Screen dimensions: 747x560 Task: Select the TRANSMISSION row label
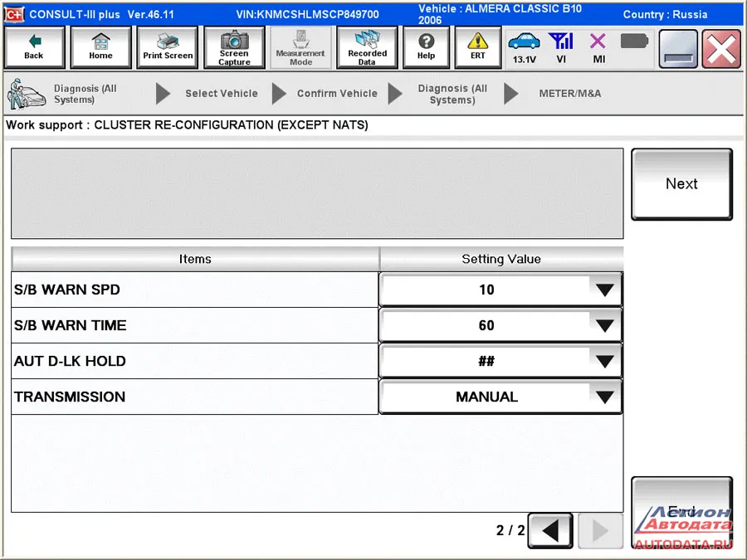(70, 397)
